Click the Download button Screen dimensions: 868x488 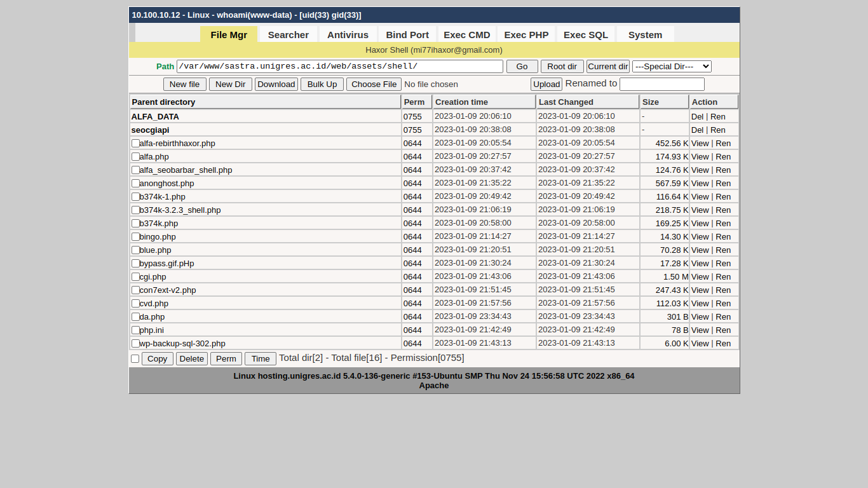point(276,85)
